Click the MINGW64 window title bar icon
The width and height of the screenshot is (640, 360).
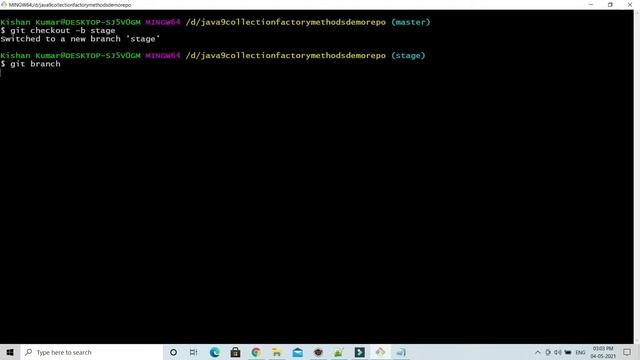[4, 5]
